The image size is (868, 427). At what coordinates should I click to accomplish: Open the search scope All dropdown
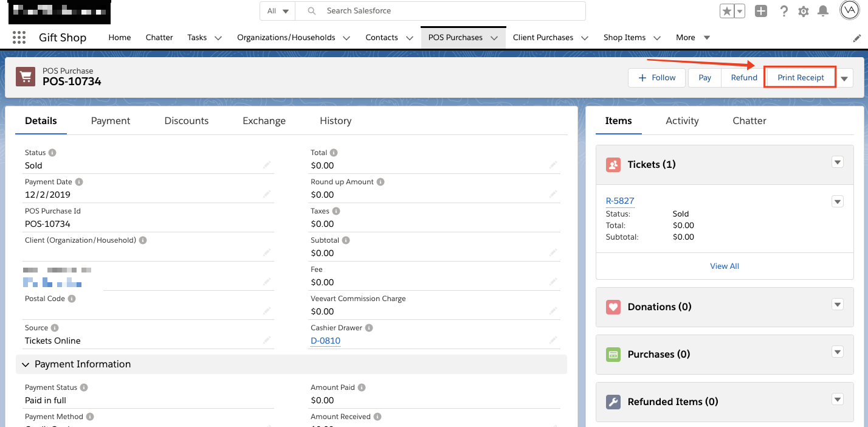point(278,11)
